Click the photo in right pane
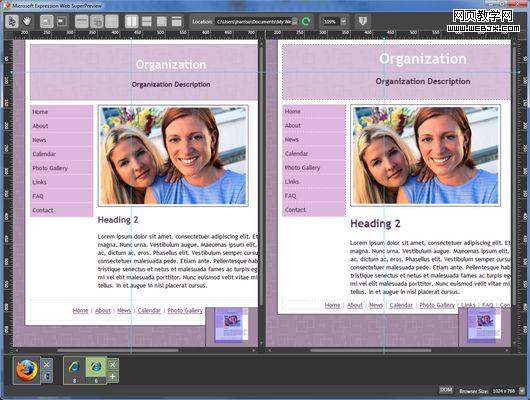 [426, 156]
